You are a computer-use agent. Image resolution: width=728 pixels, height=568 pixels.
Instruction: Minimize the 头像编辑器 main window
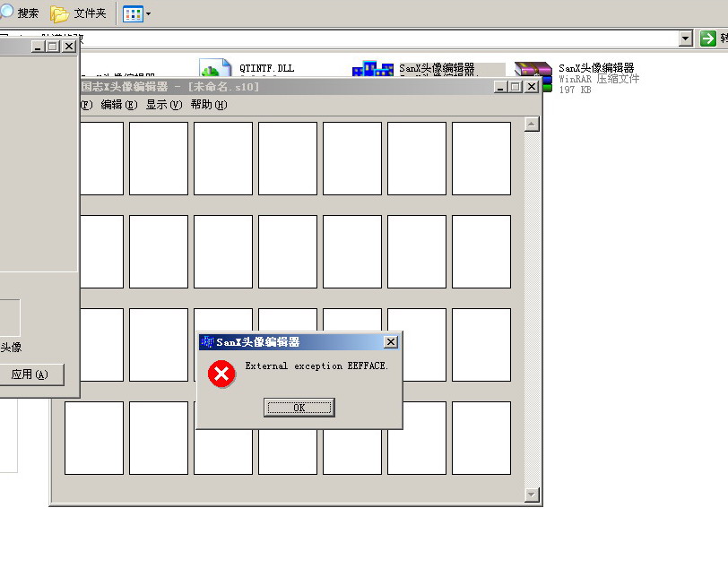coord(500,87)
